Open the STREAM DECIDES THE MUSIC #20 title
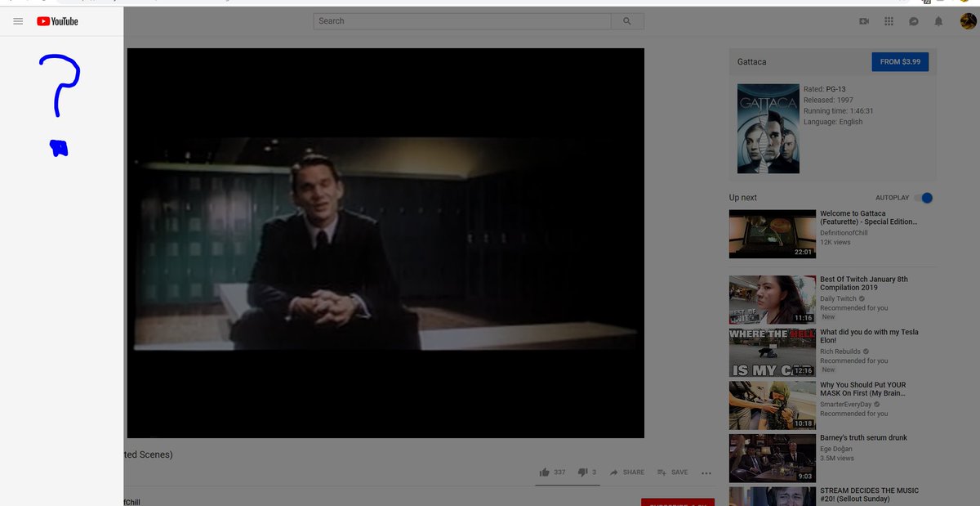The width and height of the screenshot is (980, 506). click(x=869, y=495)
